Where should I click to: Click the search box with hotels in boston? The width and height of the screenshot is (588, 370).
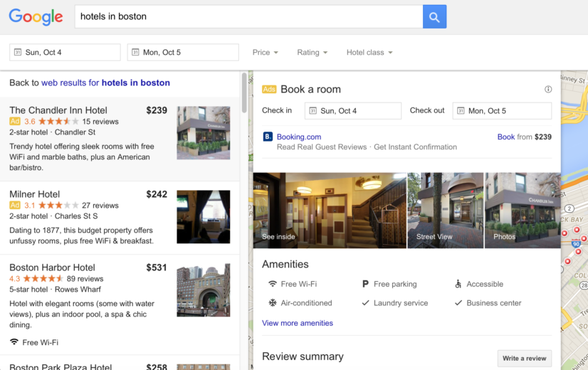coord(249,16)
